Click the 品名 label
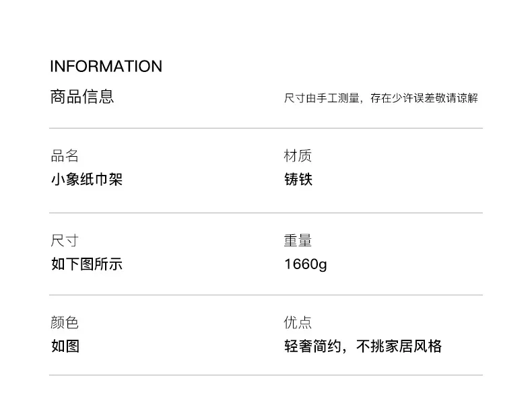 click(65, 156)
